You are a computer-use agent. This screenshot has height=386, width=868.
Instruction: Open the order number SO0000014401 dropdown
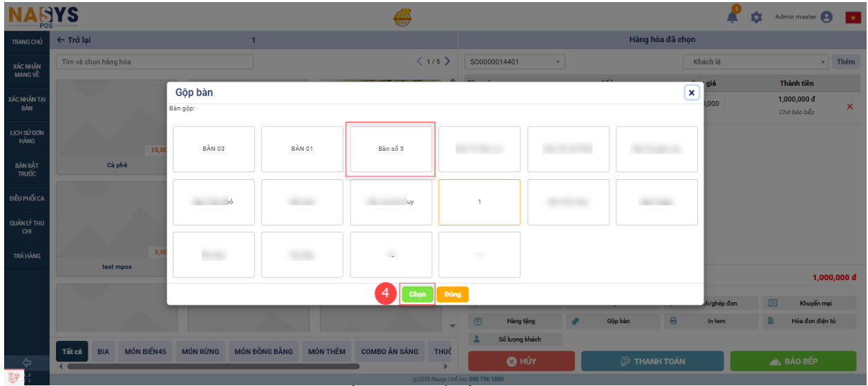(x=515, y=62)
